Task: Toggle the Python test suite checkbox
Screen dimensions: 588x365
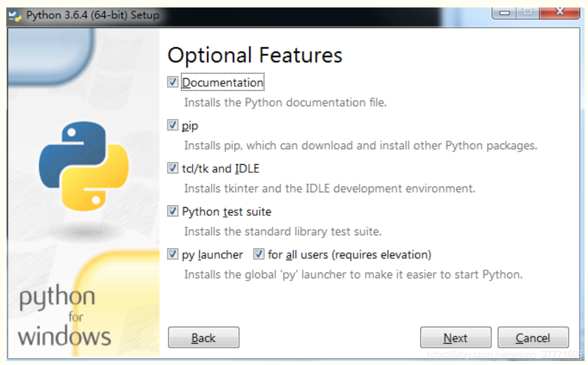Action: (173, 212)
